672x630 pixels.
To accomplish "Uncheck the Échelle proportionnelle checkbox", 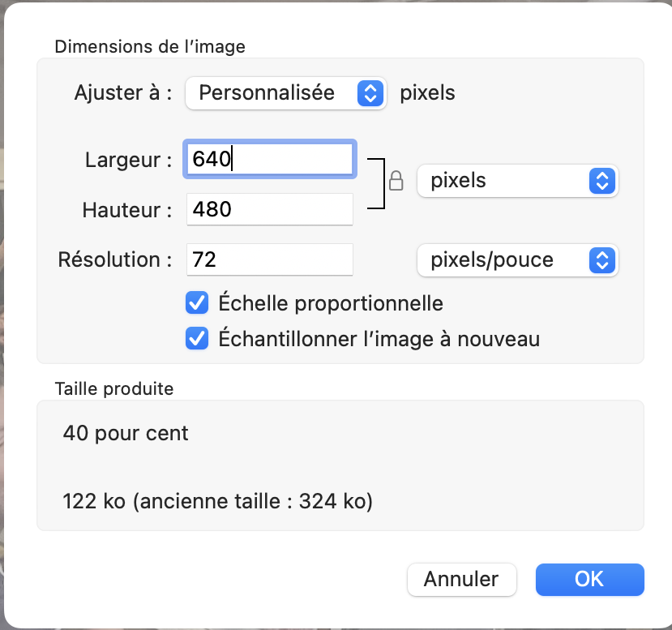I will 197,304.
